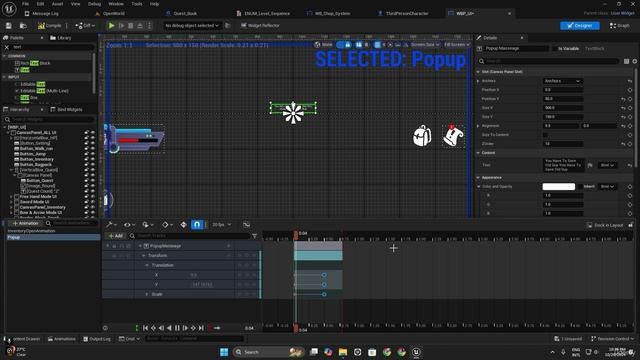640x360 pixels.
Task: Open the keyframe options diamond menu
Action: [167, 225]
